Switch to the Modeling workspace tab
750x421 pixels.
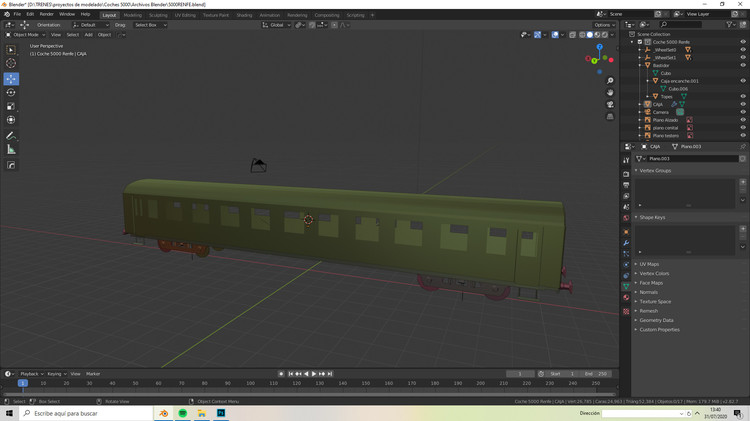(x=132, y=15)
